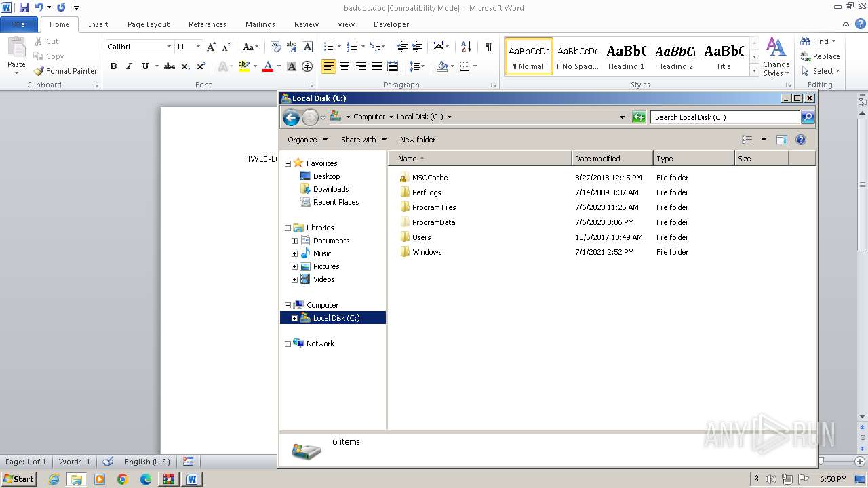Click Explorer refresh button
868x488 pixels.
pyautogui.click(x=639, y=117)
